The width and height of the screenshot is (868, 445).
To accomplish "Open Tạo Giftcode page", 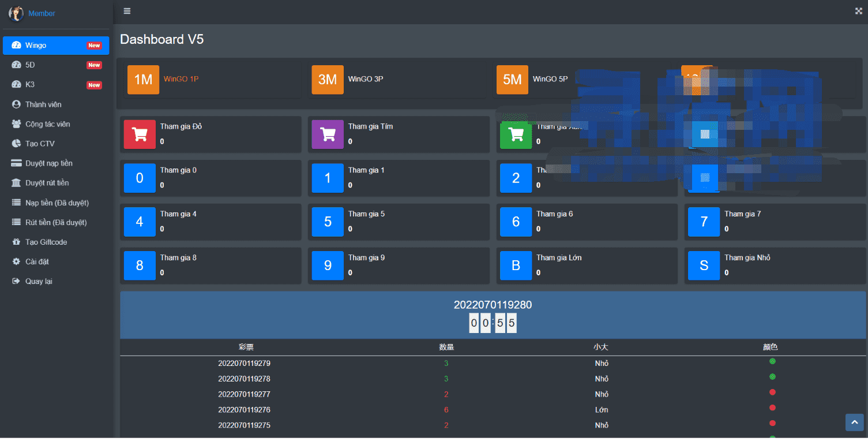I will point(46,242).
